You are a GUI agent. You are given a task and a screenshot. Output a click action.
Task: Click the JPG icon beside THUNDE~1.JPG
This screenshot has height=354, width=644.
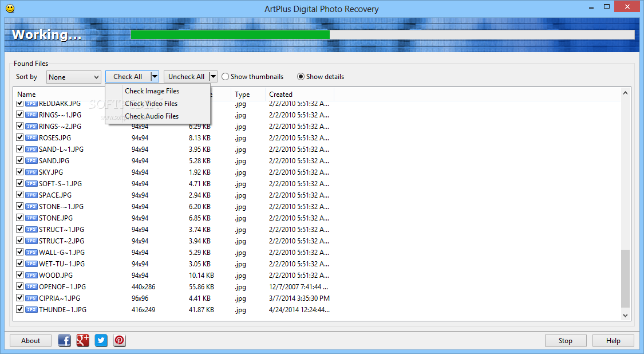click(x=31, y=309)
